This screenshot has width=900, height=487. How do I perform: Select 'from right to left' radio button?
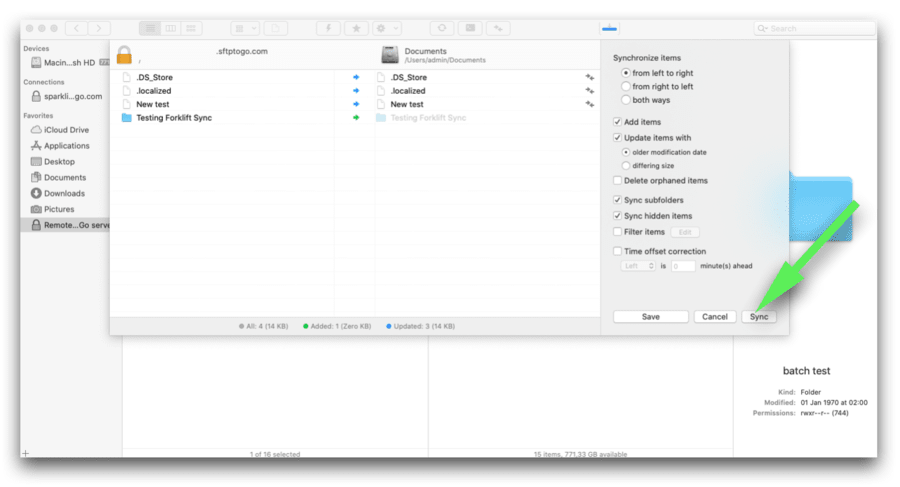pyautogui.click(x=626, y=86)
